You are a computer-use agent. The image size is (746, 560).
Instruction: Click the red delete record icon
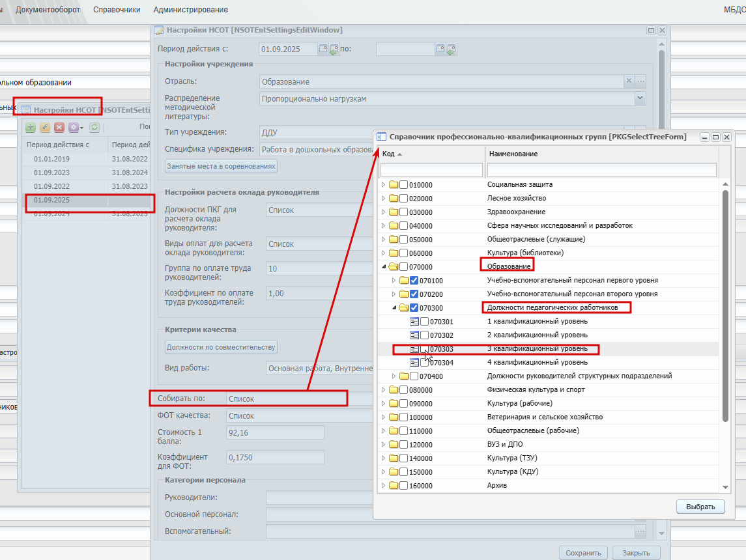pyautogui.click(x=59, y=128)
